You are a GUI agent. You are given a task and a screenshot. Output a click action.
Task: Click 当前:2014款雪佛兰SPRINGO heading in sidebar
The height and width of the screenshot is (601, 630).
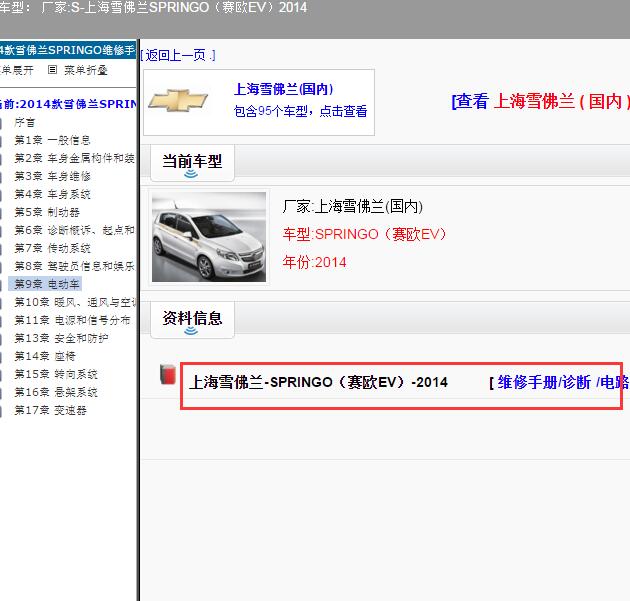point(68,104)
